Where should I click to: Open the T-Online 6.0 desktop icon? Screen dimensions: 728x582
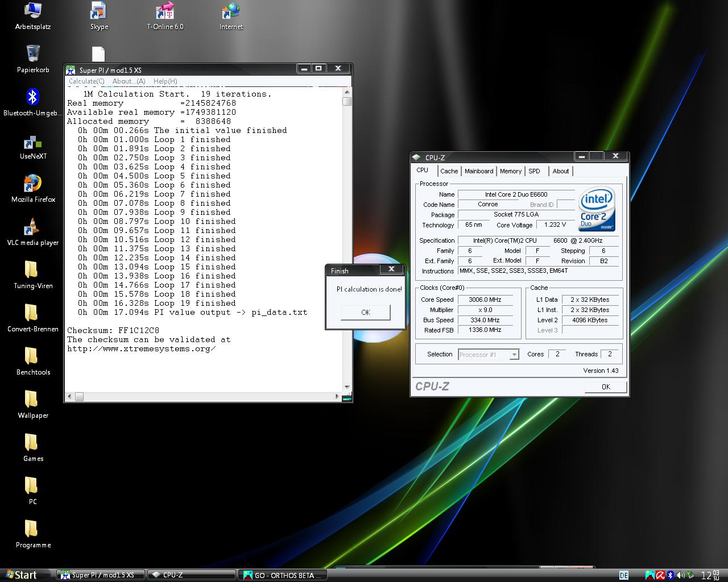pos(165,11)
